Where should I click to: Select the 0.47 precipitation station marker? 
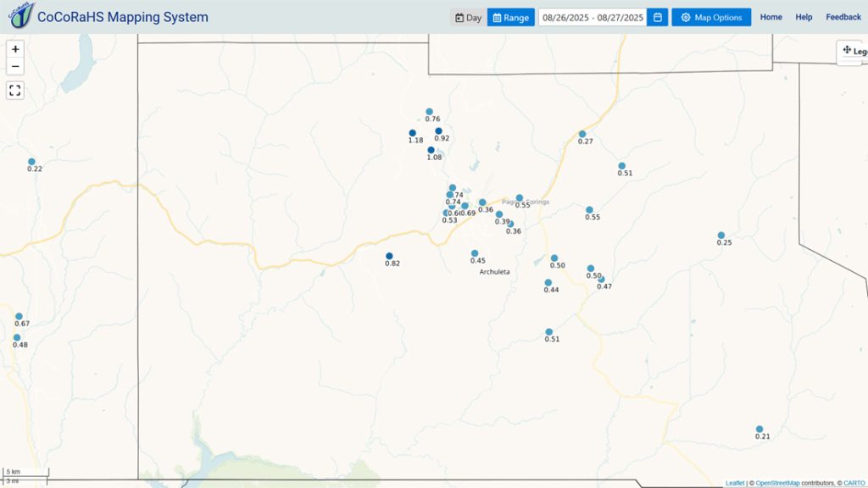pos(601,280)
